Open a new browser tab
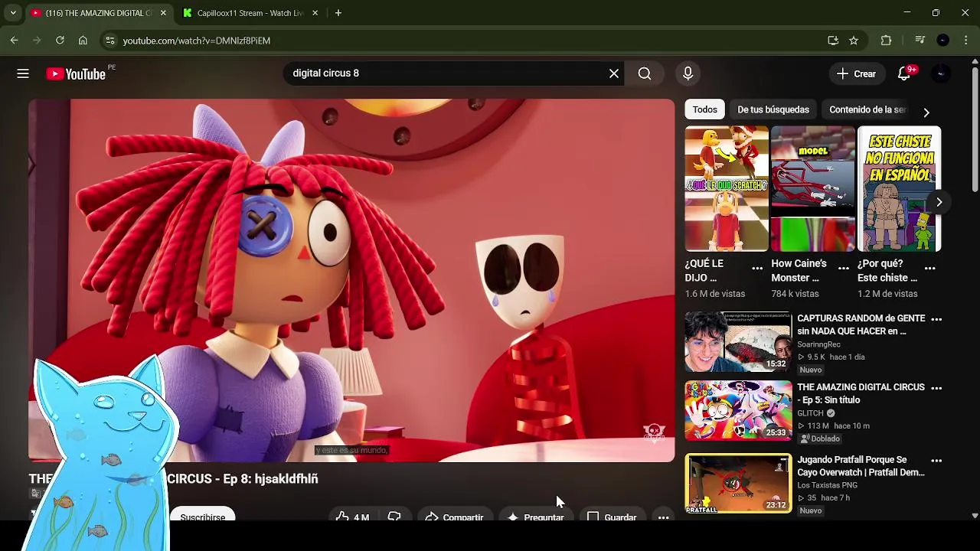The image size is (980, 551). 338,13
